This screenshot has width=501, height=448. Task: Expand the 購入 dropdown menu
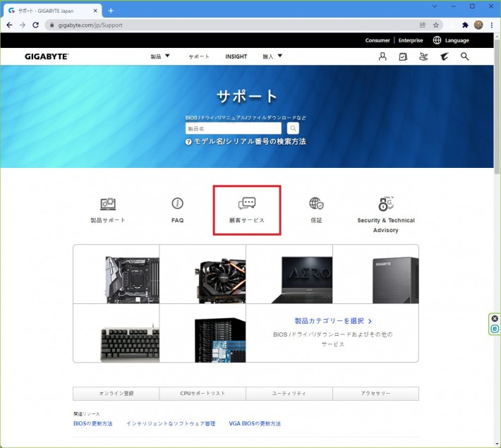point(272,56)
